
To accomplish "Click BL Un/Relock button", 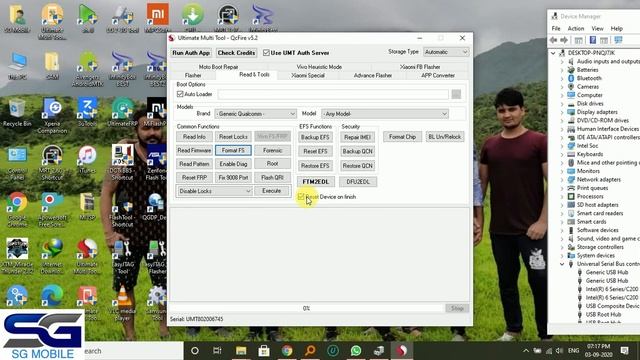I will pyautogui.click(x=444, y=137).
